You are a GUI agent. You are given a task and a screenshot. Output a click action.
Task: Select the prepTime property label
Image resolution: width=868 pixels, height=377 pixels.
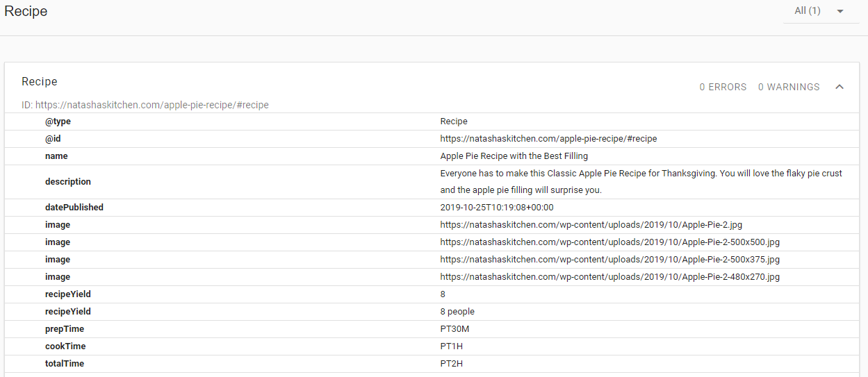[x=65, y=329]
